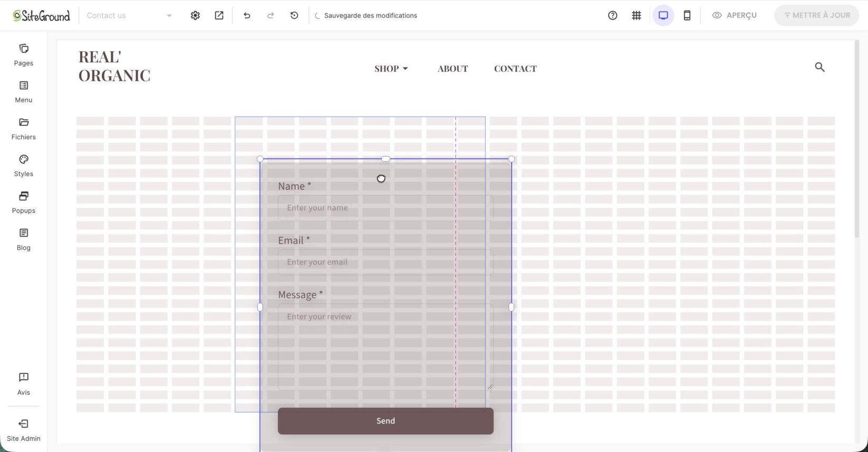Screen dimensions: 868x452
Task: Open page settings gear icon
Action: 195,15
